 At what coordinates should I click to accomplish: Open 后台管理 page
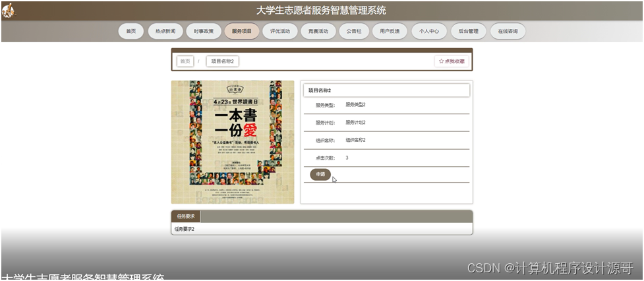469,31
